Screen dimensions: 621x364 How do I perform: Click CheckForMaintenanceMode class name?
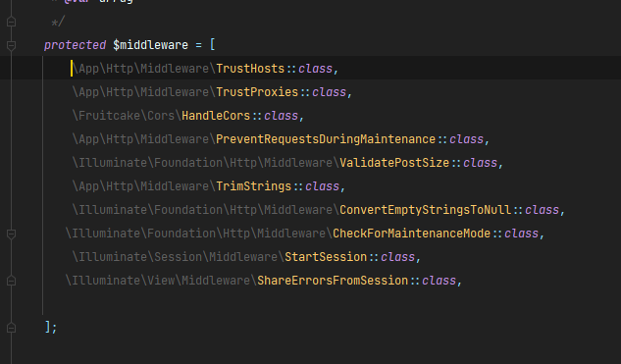411,234
